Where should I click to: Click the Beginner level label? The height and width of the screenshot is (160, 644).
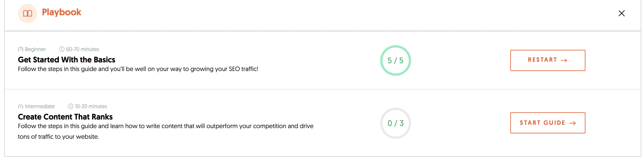pyautogui.click(x=35, y=49)
